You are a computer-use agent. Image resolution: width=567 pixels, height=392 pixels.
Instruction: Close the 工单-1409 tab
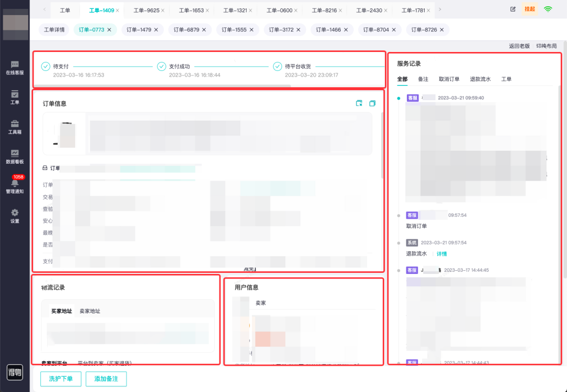point(118,10)
